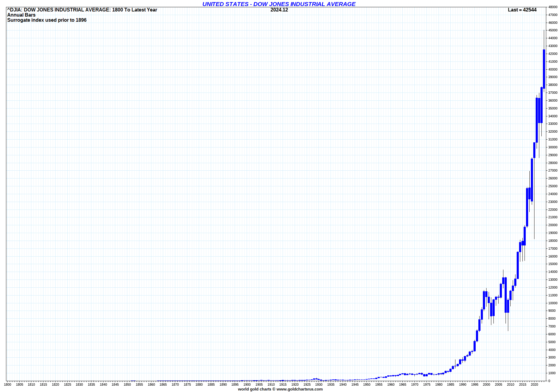The width and height of the screenshot is (558, 392).
Task: Click the 1800 year-axis label
Action: click(x=8, y=384)
